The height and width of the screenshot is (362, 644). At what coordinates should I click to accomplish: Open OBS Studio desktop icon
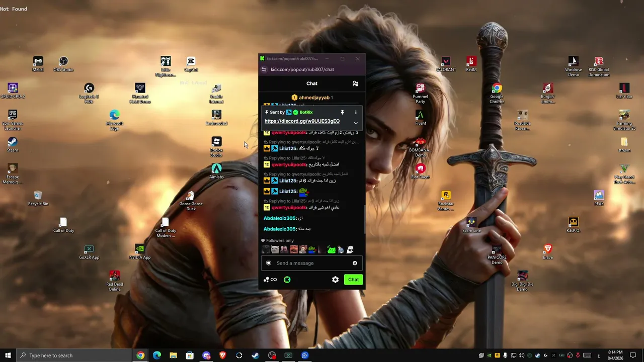[x=63, y=64]
